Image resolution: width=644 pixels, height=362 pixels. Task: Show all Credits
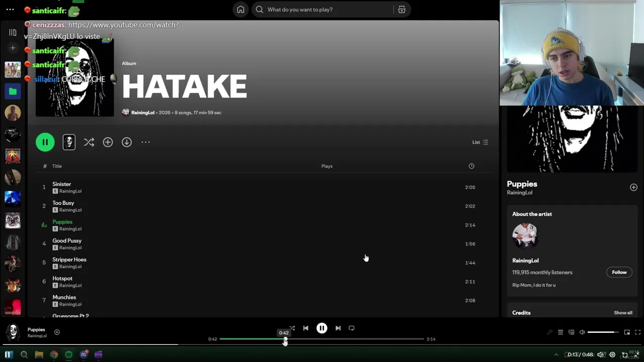[x=623, y=313]
